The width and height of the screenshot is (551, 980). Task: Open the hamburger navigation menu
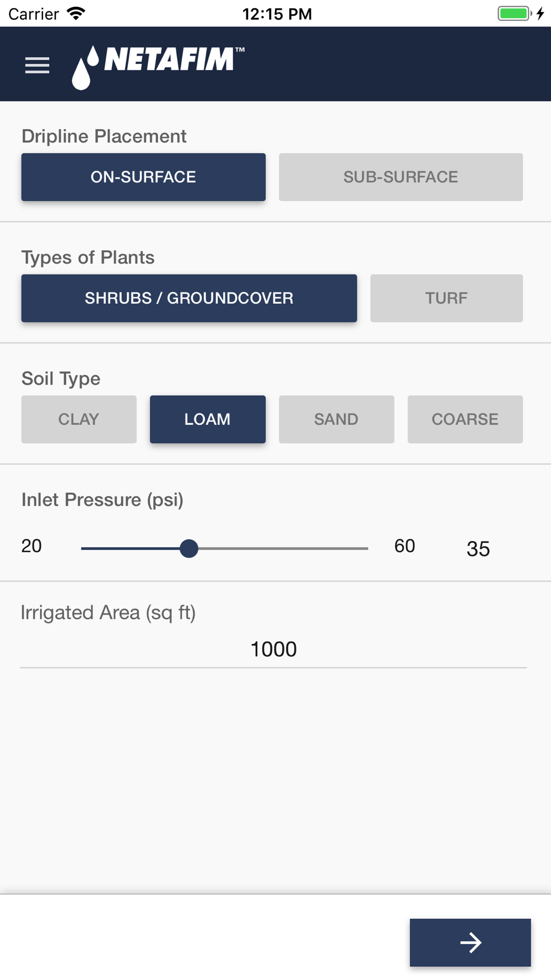(x=37, y=65)
